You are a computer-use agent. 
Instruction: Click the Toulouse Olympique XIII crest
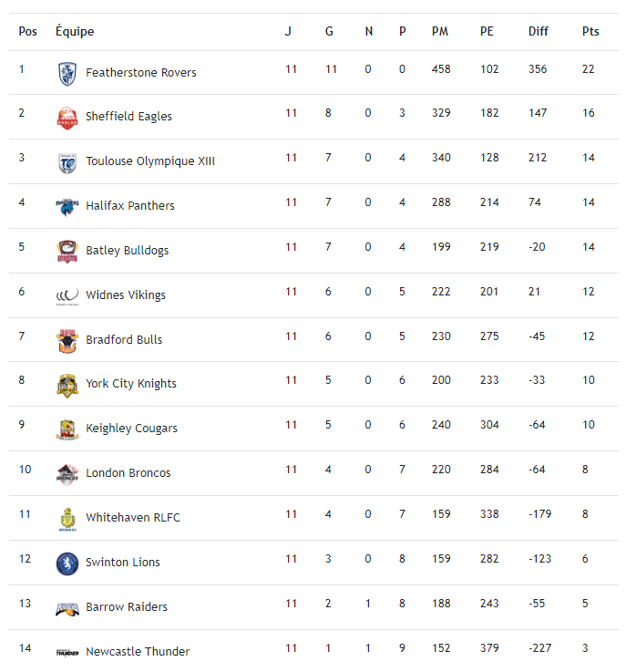click(67, 161)
